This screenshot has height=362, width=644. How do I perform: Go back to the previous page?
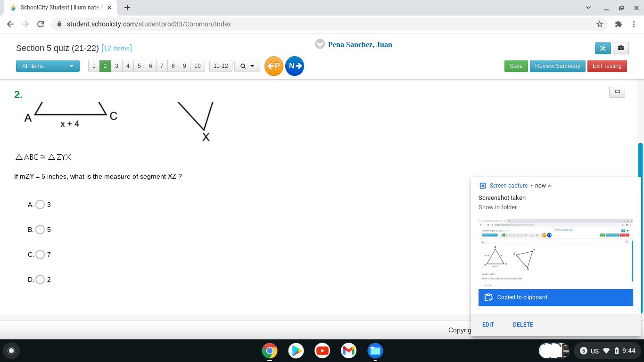click(10, 24)
